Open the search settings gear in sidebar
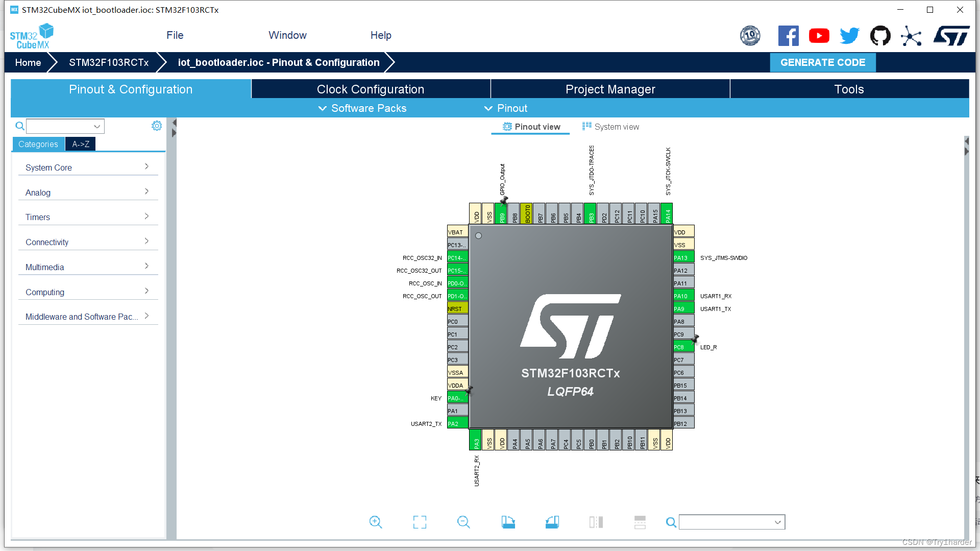The width and height of the screenshot is (980, 551). pos(157,126)
